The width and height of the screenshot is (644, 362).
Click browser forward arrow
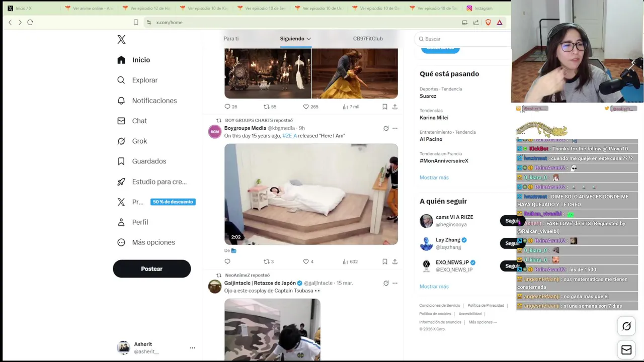20,22
